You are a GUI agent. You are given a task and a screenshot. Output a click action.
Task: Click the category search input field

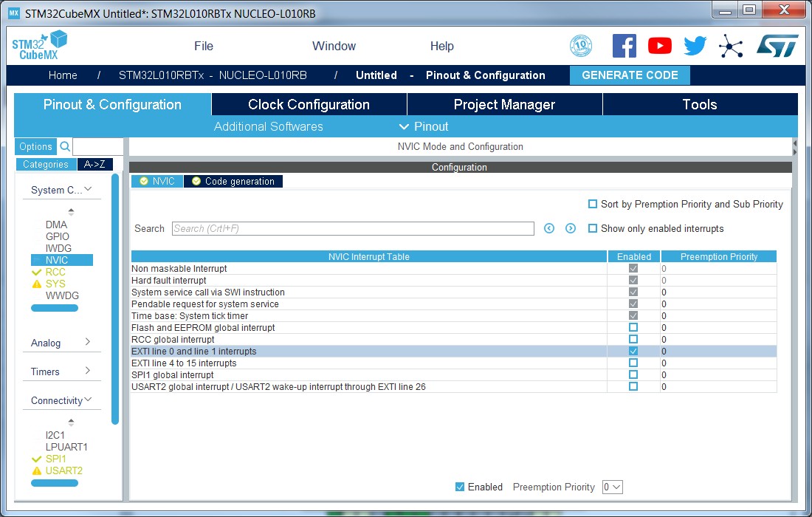(98, 146)
